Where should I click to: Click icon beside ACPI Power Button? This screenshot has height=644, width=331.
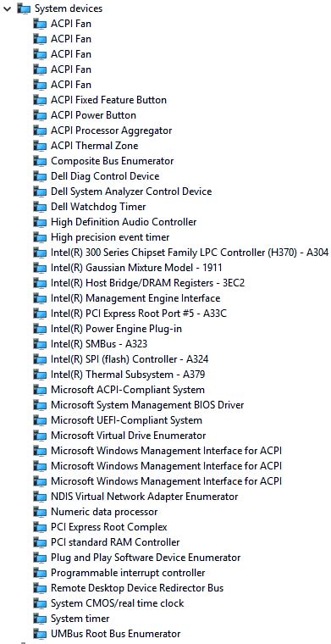(x=40, y=115)
